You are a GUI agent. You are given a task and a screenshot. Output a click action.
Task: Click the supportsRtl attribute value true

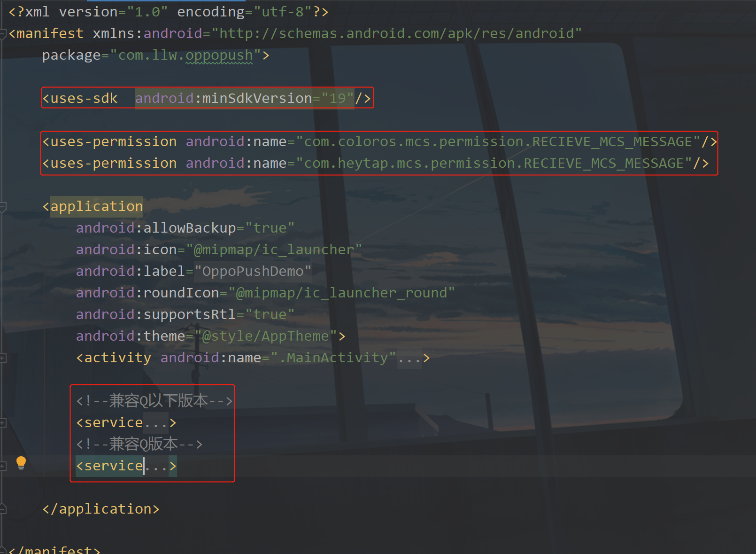coord(270,315)
